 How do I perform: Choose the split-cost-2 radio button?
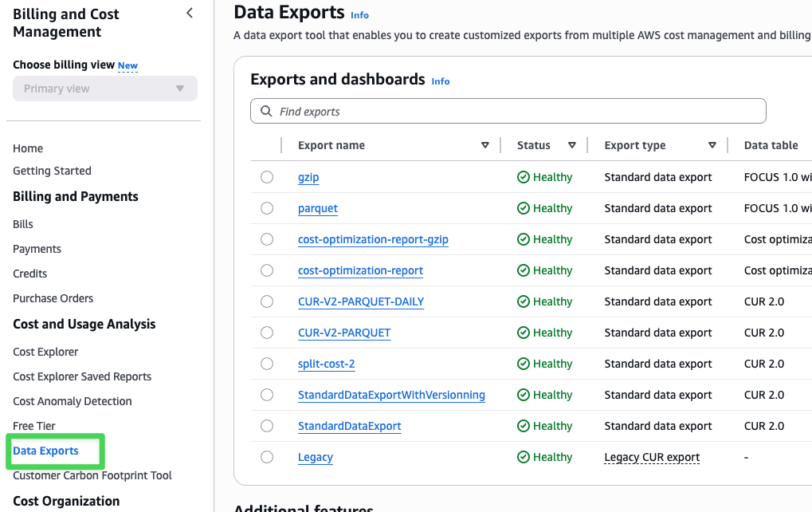(267, 364)
